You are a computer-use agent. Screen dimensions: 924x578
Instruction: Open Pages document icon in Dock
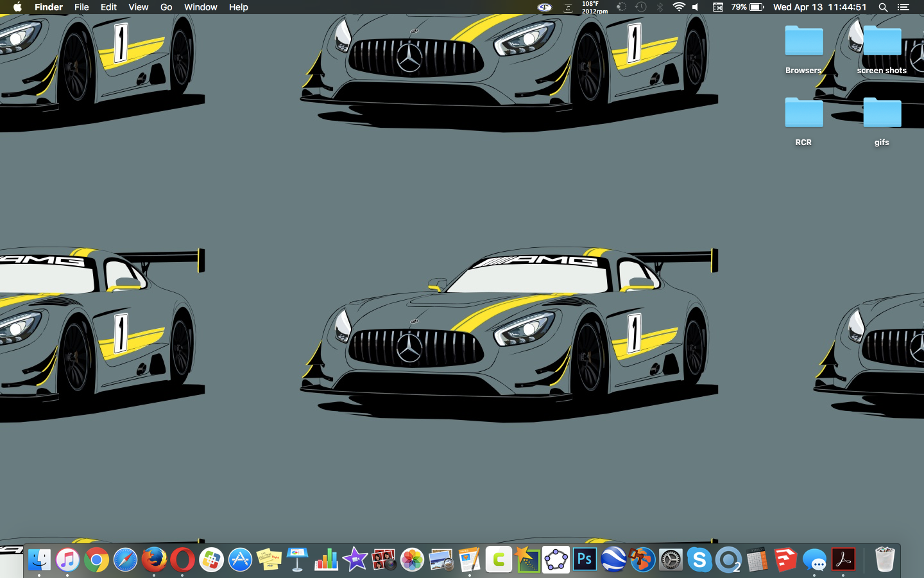[x=470, y=560]
